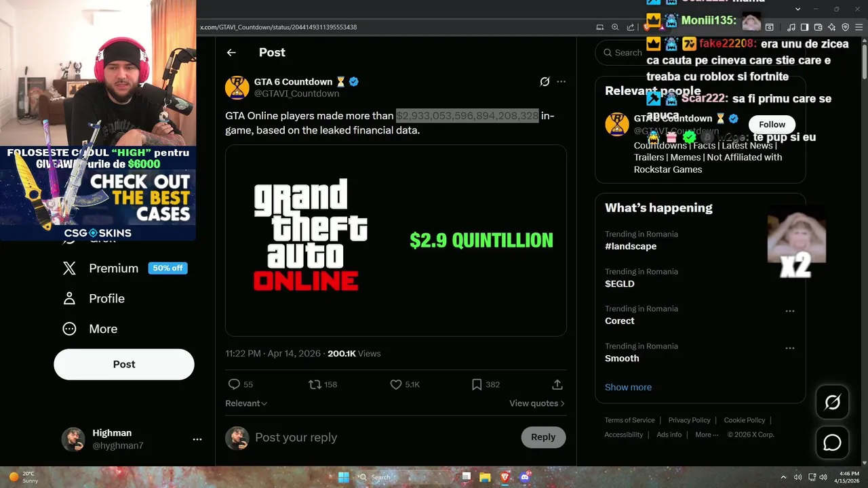Viewport: 868px width, 488px height.
Task: Open the browser hamburger main menu
Action: (x=859, y=27)
